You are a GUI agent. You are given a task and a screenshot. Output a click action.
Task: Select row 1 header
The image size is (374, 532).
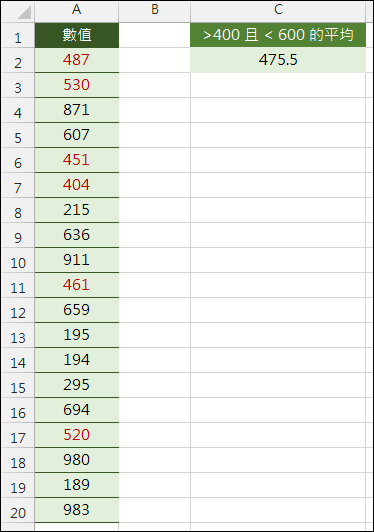pos(18,35)
